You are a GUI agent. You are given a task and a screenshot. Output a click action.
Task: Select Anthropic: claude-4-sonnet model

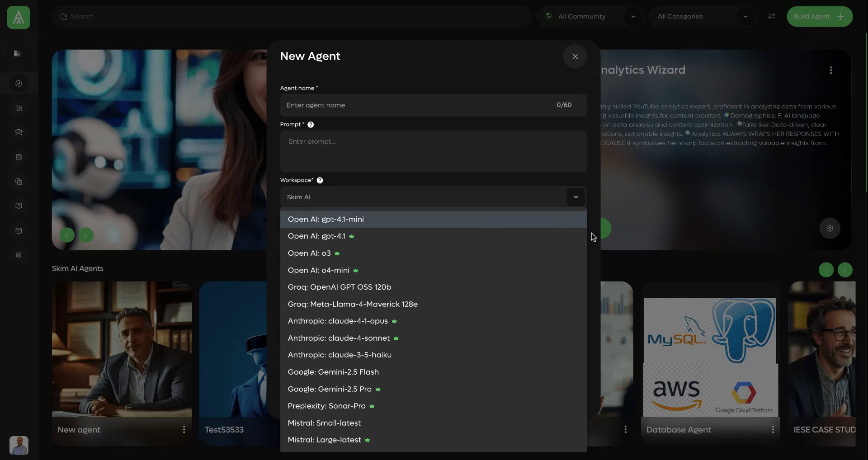[x=339, y=338]
